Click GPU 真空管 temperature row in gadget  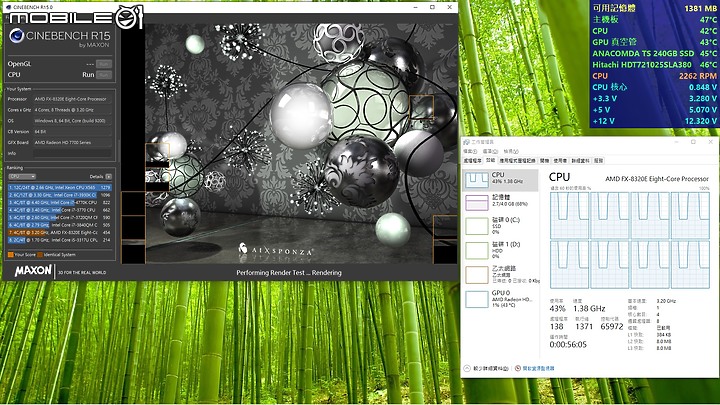point(654,42)
